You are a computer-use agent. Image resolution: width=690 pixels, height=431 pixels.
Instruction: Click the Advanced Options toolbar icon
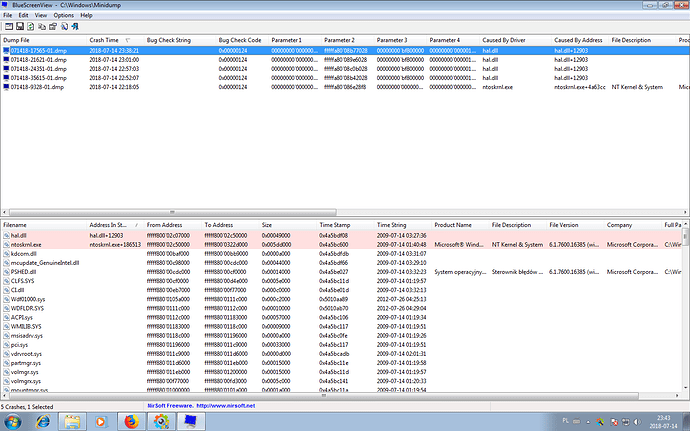(x=8, y=27)
